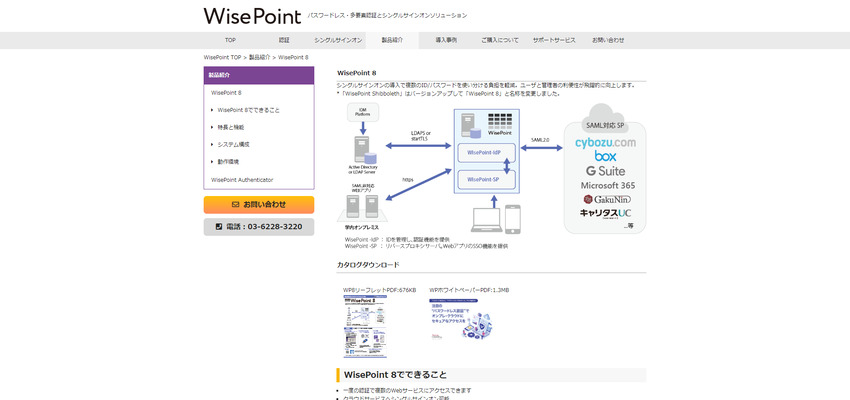This screenshot has height=400, width=850.
Task: Click the GakuNin logo
Action: pos(607,199)
